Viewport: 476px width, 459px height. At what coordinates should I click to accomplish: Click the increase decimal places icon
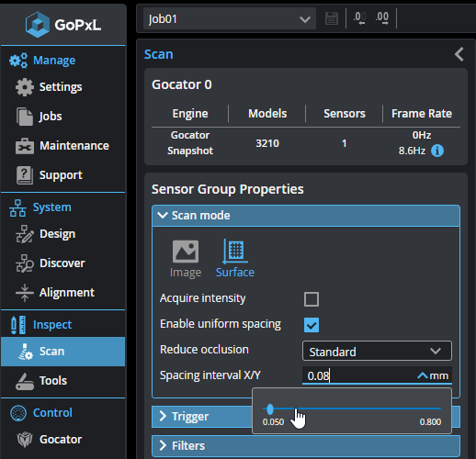(x=382, y=18)
